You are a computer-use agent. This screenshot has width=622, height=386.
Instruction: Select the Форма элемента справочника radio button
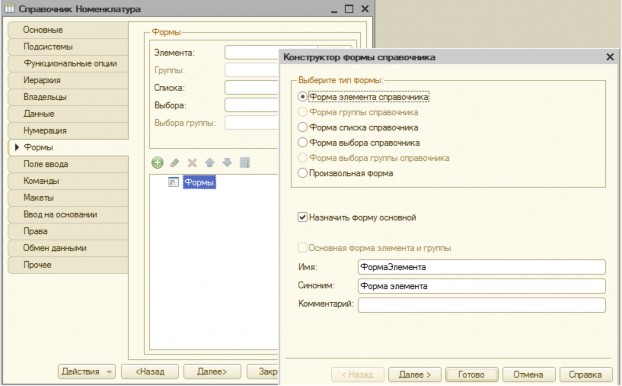click(x=302, y=96)
